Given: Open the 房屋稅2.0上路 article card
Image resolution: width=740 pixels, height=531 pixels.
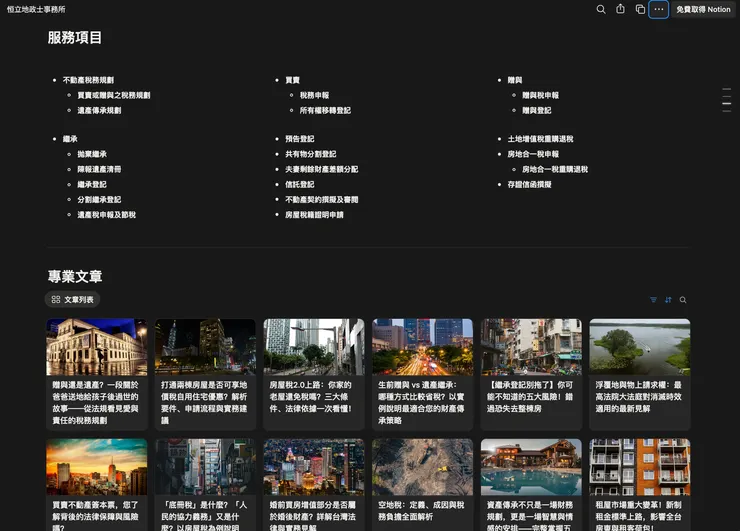Looking at the screenshot, I should [x=314, y=374].
